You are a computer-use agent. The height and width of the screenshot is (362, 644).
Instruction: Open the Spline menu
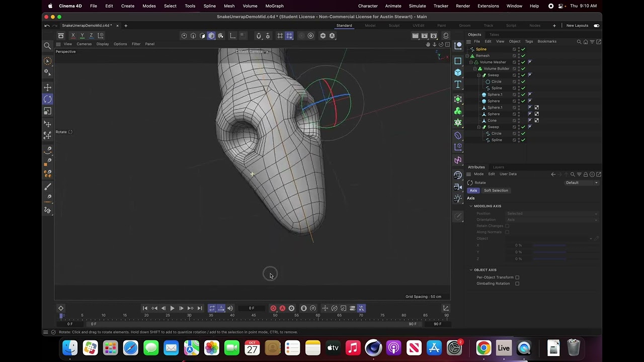click(209, 6)
